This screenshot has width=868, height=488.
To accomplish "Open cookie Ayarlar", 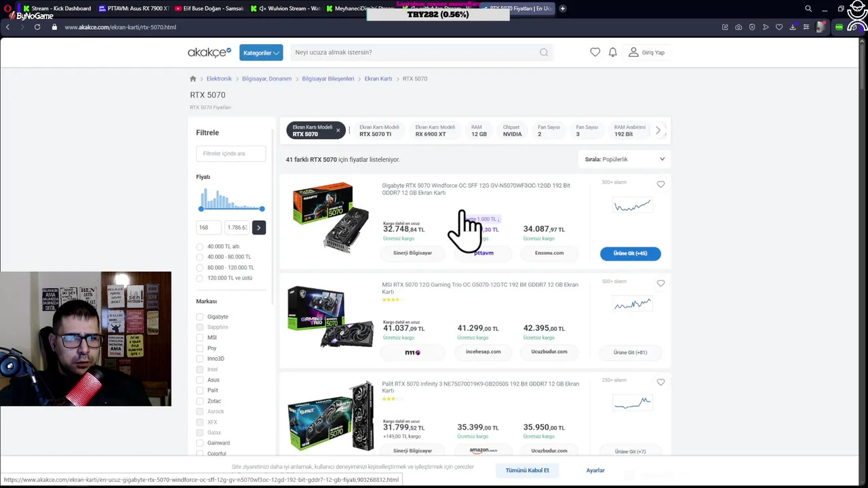I will [595, 470].
